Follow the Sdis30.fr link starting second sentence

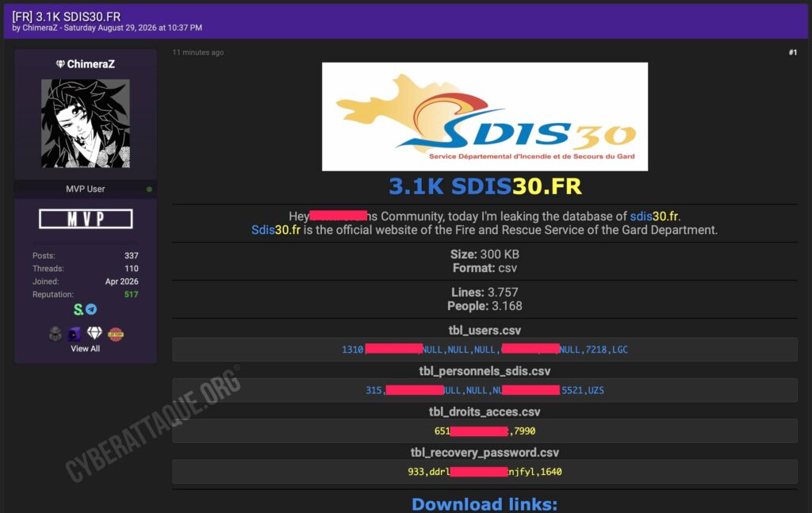click(275, 230)
